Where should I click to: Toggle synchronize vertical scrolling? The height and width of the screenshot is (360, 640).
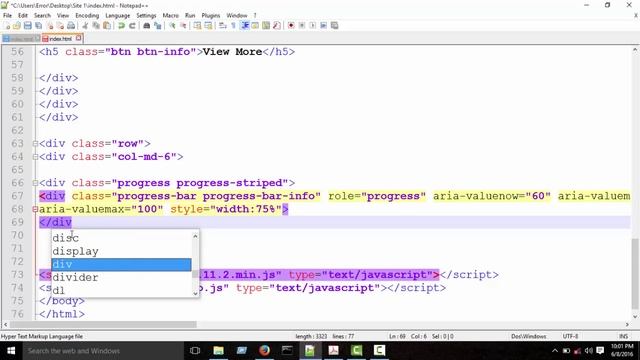coord(198,26)
